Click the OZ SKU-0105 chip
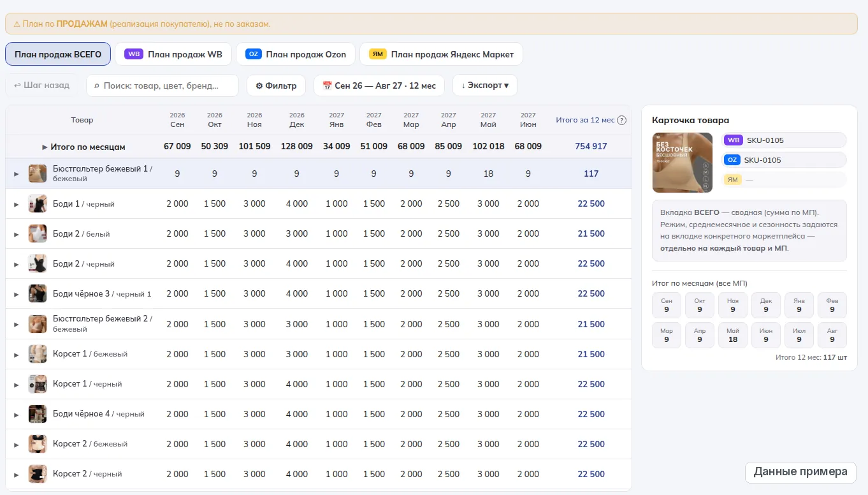This screenshot has height=495, width=868. pos(784,160)
